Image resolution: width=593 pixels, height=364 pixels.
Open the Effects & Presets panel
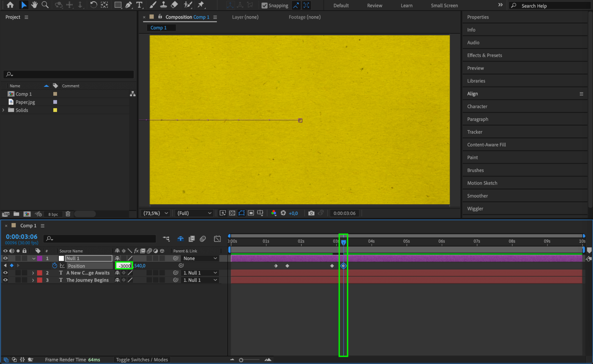coord(484,55)
